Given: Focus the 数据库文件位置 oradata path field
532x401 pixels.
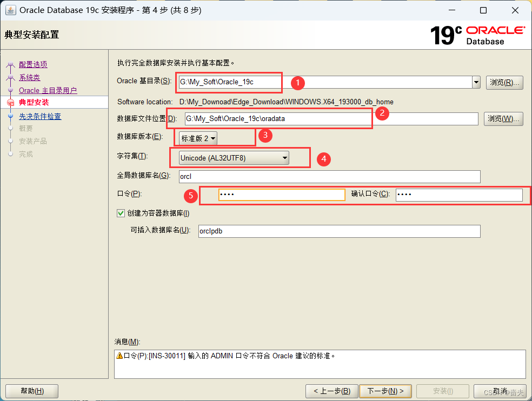Looking at the screenshot, I should (x=331, y=119).
